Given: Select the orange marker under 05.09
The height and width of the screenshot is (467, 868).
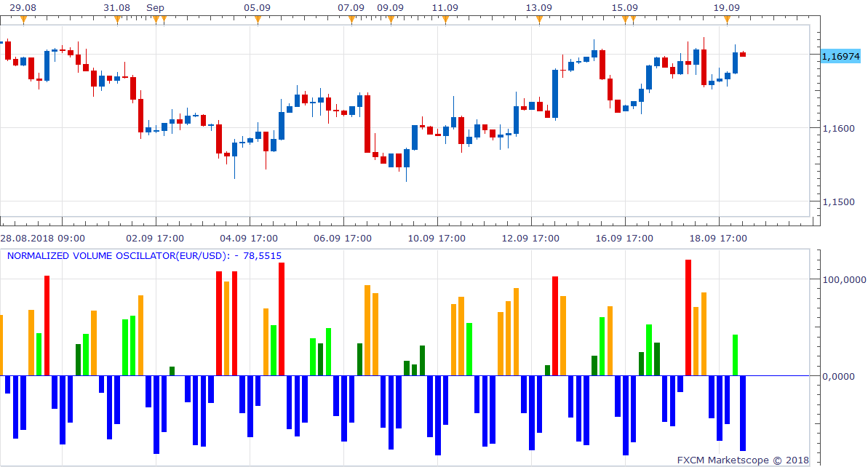Looking at the screenshot, I should [x=258, y=20].
